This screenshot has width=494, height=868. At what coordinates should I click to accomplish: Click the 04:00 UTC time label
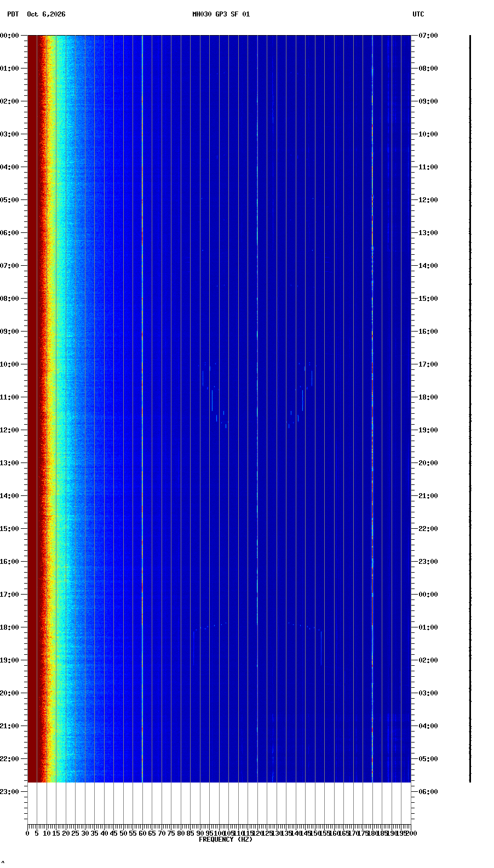click(x=428, y=726)
